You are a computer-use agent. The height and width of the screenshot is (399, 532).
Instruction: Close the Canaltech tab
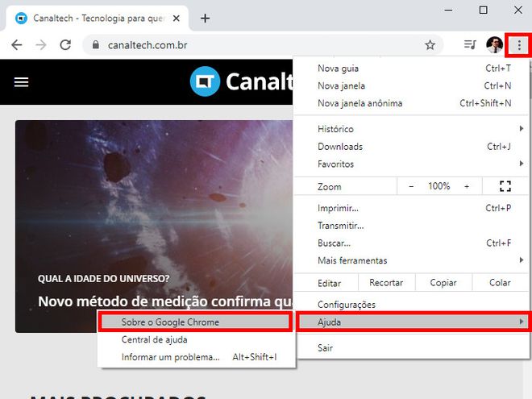[x=176, y=19]
